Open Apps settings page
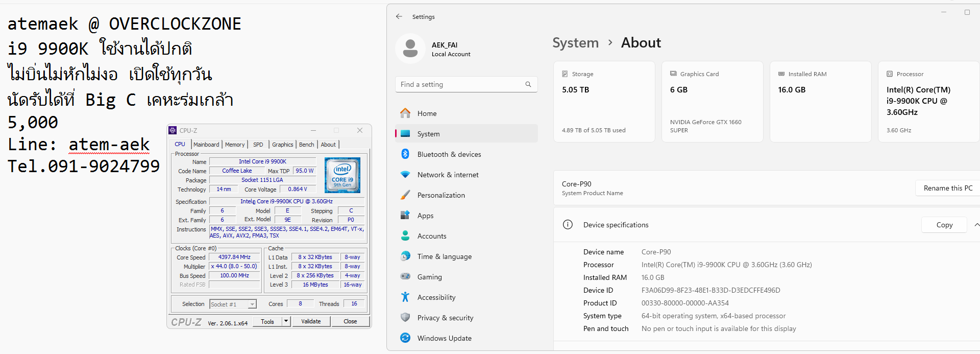The height and width of the screenshot is (354, 980). 467,216
